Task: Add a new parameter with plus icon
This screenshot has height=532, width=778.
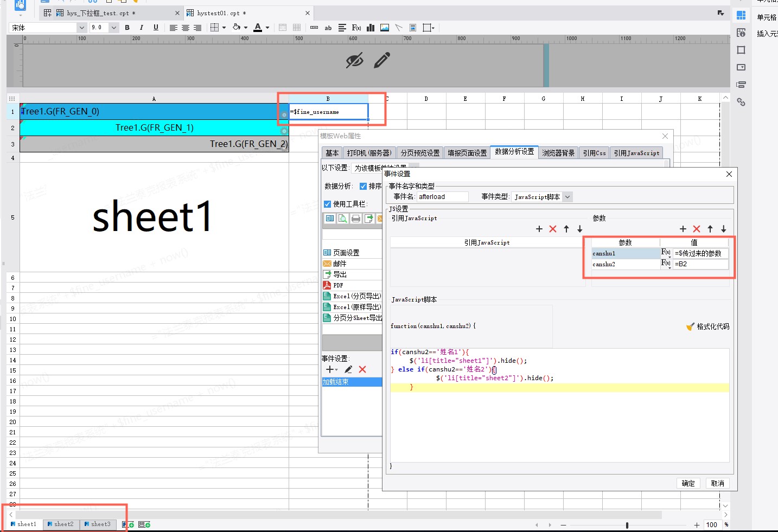Action: point(683,229)
